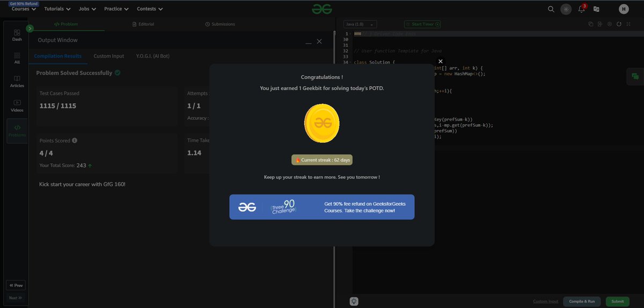
Task: Toggle fullscreen editor icon
Action: 628,24
